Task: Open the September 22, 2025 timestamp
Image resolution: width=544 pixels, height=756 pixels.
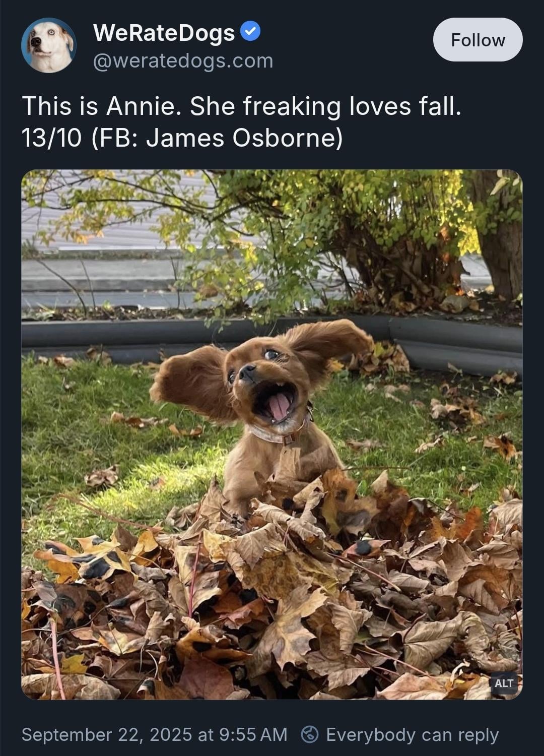Action: (154, 734)
